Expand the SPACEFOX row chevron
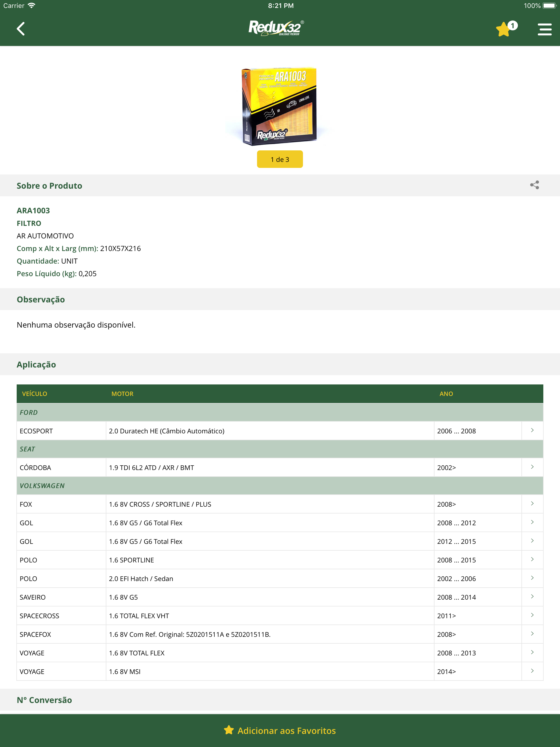The width and height of the screenshot is (560, 747). tap(532, 634)
